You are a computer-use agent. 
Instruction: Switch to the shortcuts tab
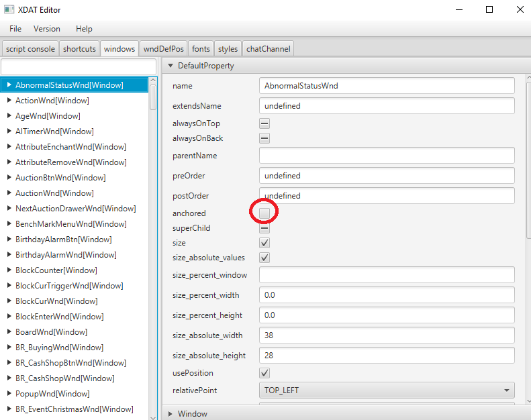tap(79, 49)
